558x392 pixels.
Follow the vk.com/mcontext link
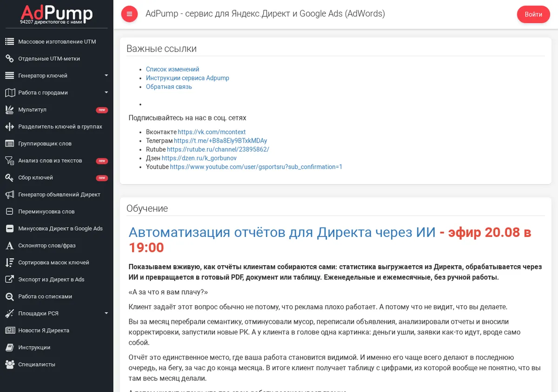pyautogui.click(x=212, y=132)
